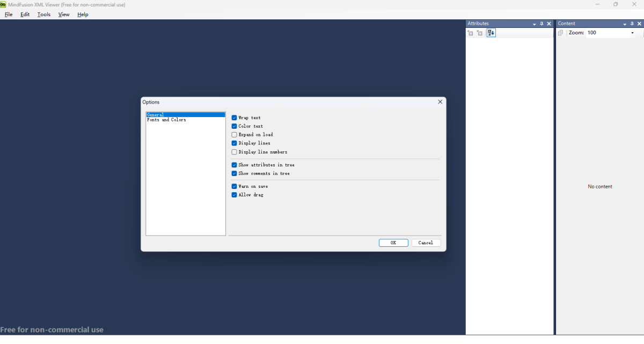Disable the Wrap text checkbox

pyautogui.click(x=234, y=118)
